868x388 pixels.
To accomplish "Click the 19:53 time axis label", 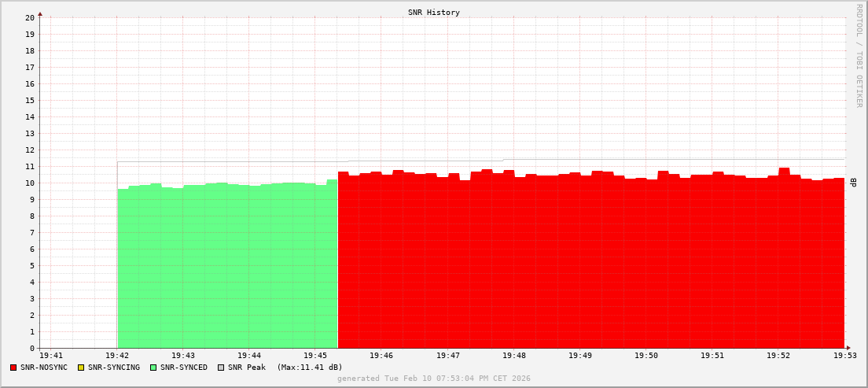I will (844, 356).
